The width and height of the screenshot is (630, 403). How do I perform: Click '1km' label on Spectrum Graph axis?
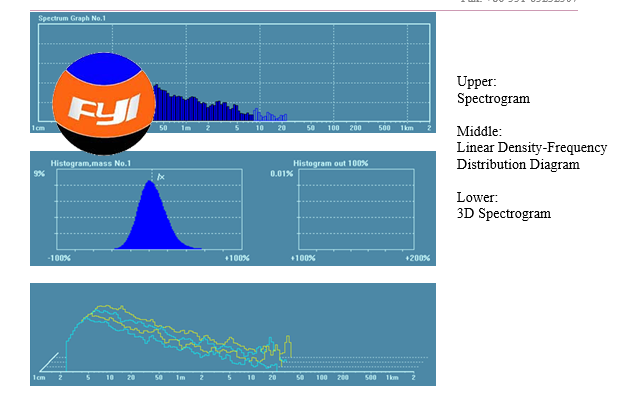407,128
